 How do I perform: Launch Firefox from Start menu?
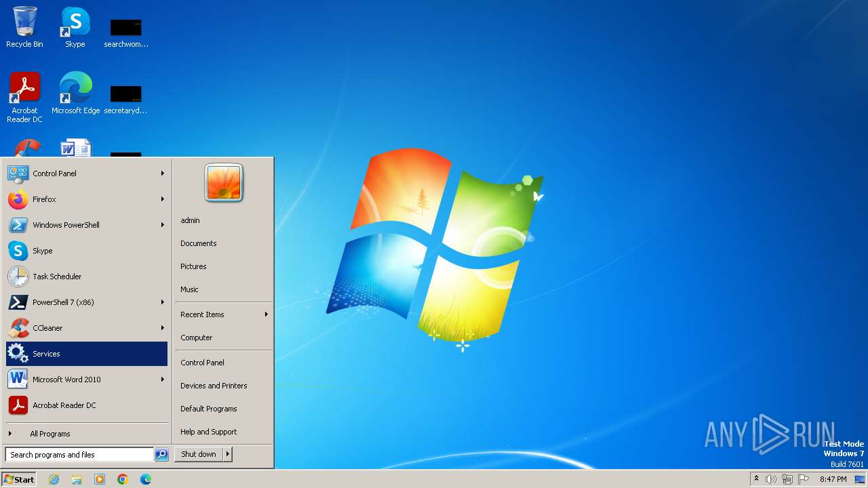[x=87, y=199]
